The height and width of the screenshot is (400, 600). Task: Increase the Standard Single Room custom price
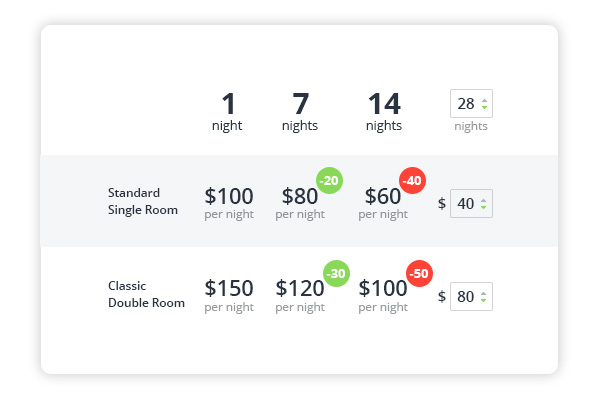click(484, 200)
